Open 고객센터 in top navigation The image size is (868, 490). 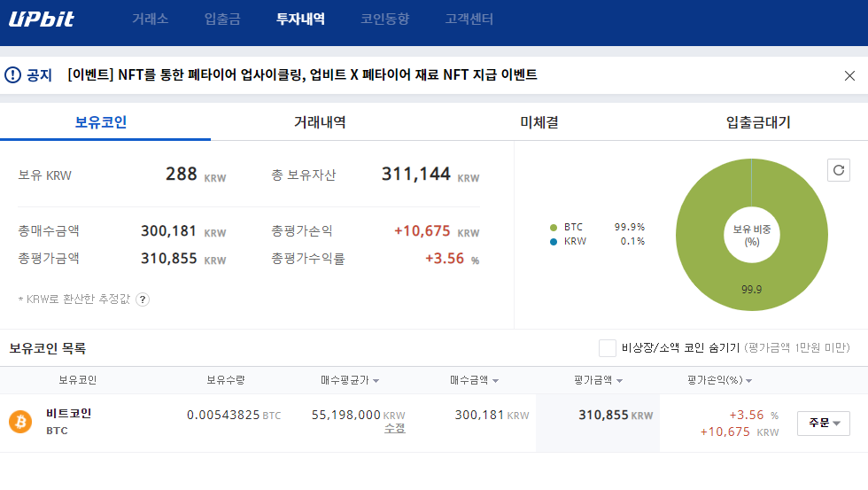pos(469,19)
